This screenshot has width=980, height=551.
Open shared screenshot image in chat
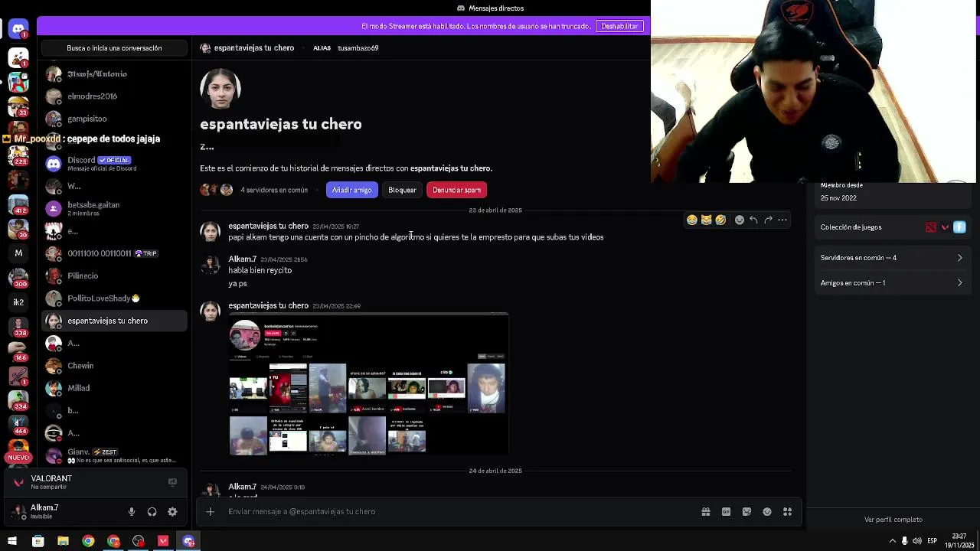[369, 384]
